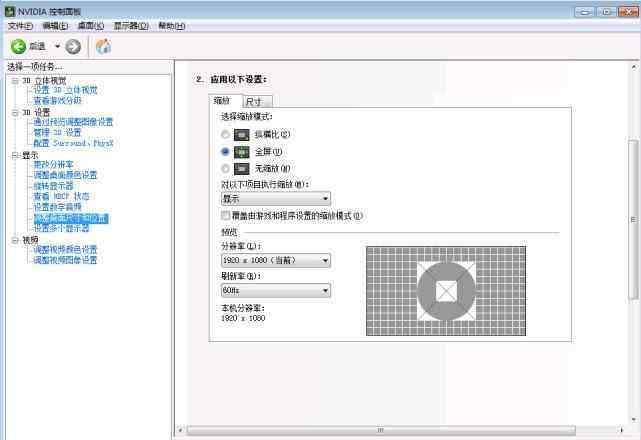Select the 纵横比 radio button

point(225,134)
